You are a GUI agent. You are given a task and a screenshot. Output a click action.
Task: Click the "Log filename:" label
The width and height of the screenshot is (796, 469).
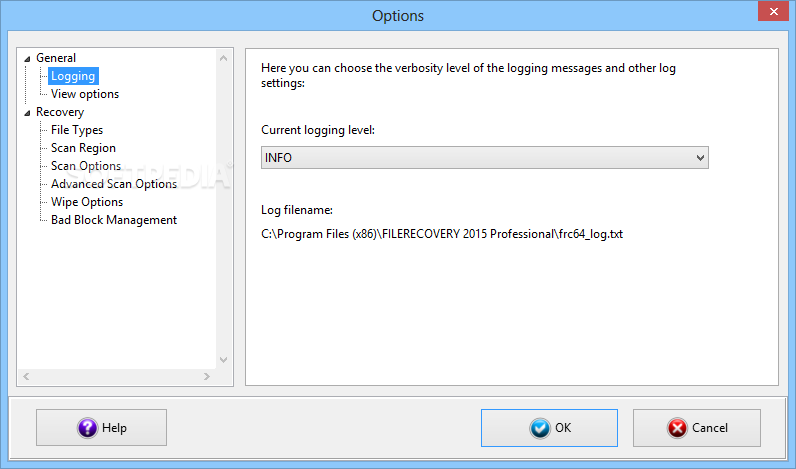pyautogui.click(x=297, y=210)
